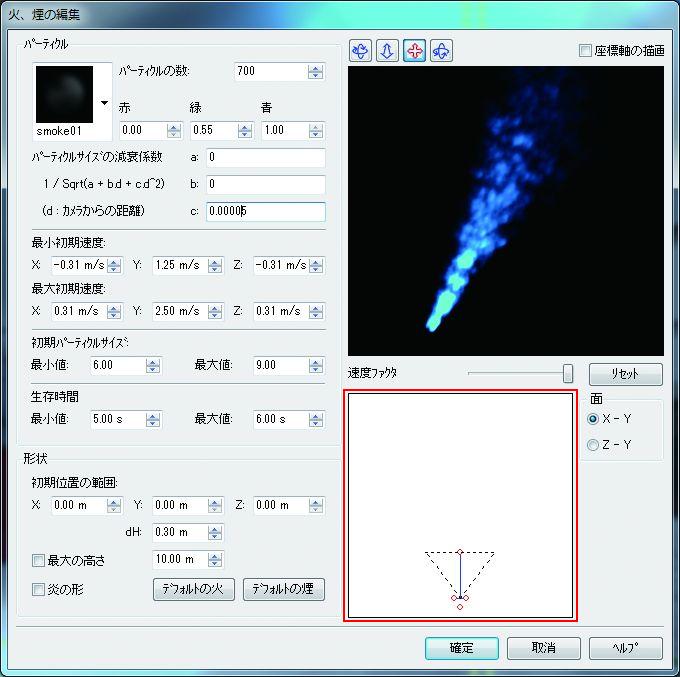
Task: Click the particle size 最大値 9.00 spinner
Action: pos(316,366)
